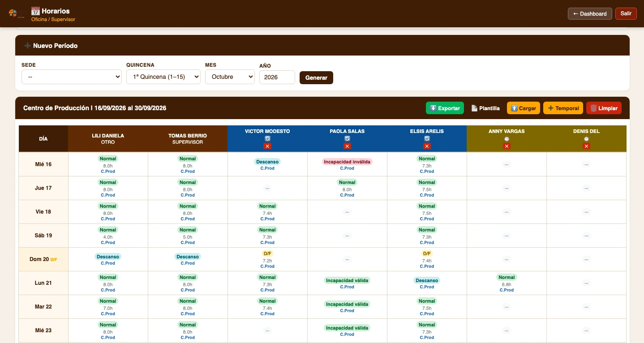Viewport: 644px width, 343px height.
Task: Open the Sede dropdown
Action: tap(72, 77)
